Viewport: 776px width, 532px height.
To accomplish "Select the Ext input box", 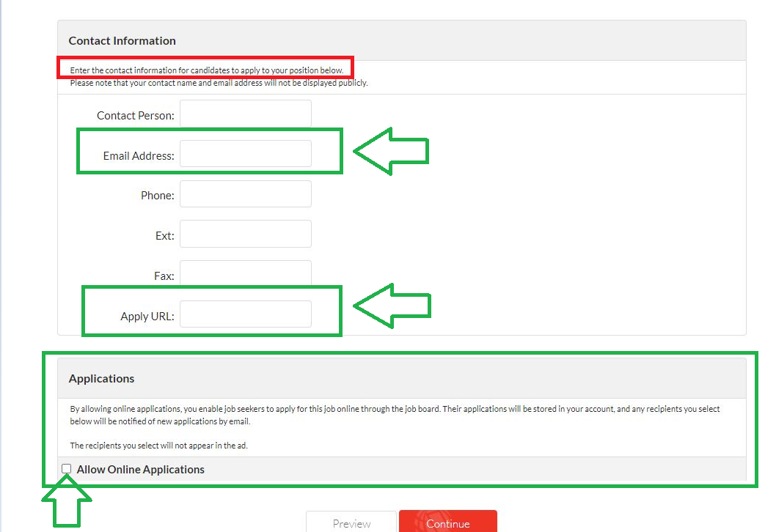I will pos(245,234).
